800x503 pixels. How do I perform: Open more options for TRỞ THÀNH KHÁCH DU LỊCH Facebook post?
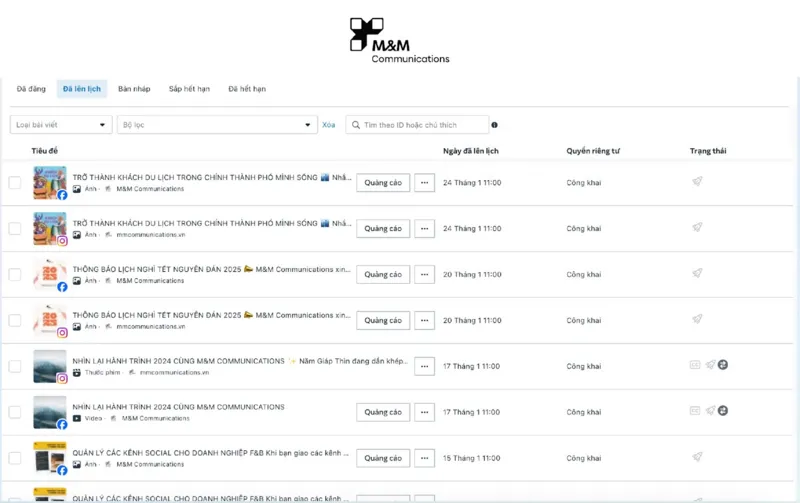(x=424, y=183)
